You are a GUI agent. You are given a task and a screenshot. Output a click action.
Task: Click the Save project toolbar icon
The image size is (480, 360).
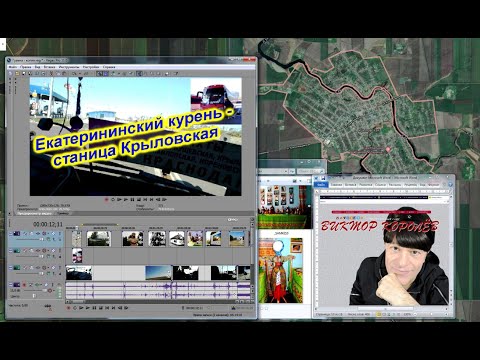[24, 74]
